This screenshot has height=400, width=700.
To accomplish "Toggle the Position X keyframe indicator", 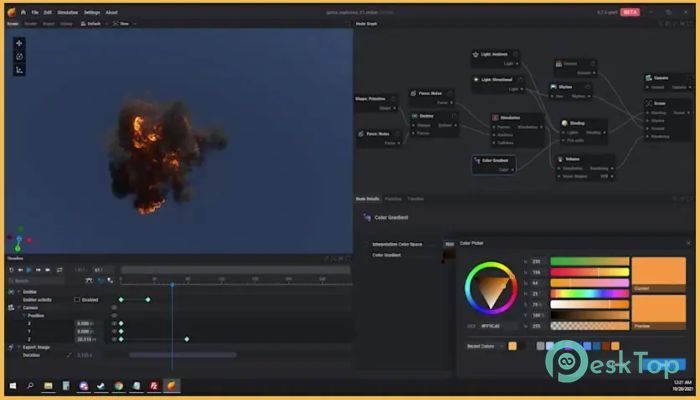I will (114, 323).
